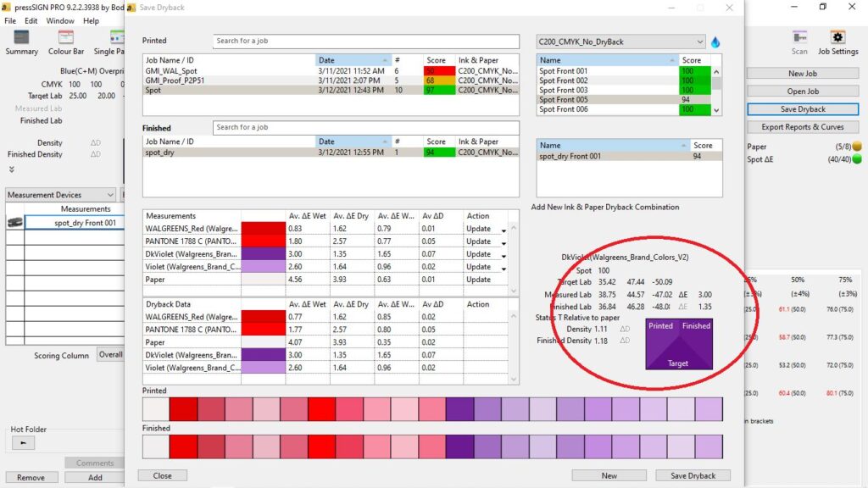Sort Printed jobs by the Date column header
The height and width of the screenshot is (488, 868).
click(353, 60)
